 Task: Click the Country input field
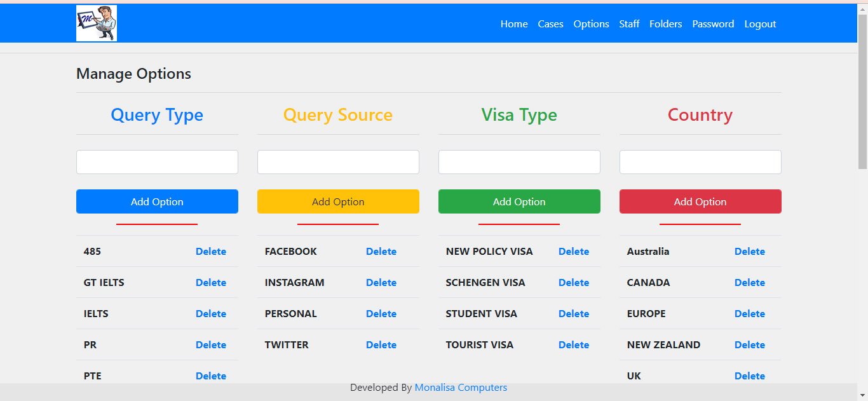(700, 162)
